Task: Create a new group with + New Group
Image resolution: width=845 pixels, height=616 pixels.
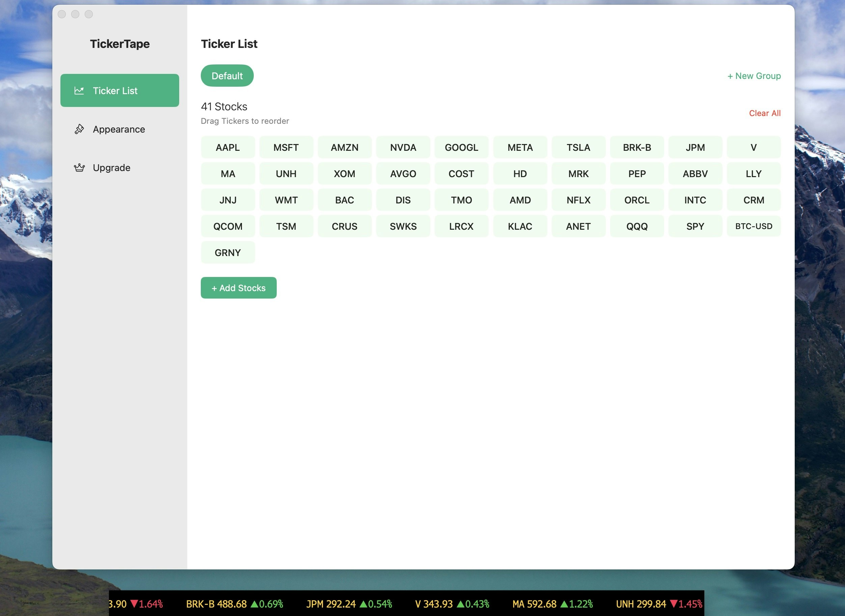Action: pyautogui.click(x=754, y=76)
